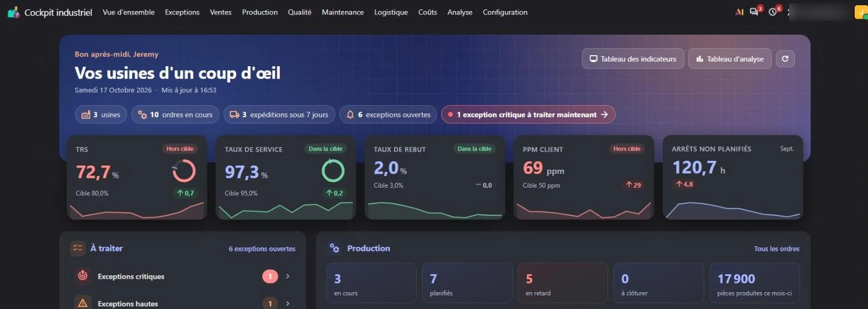Open the Ventes menu
Screen dimensions: 868x309
tap(220, 12)
